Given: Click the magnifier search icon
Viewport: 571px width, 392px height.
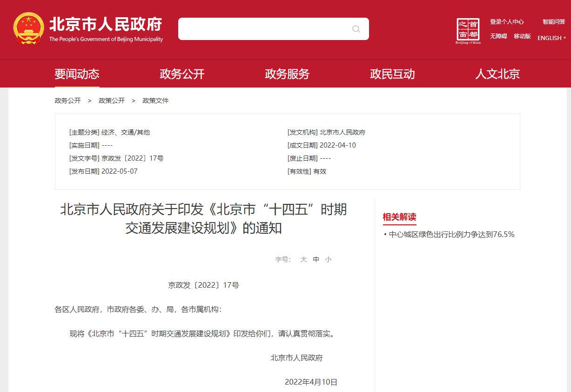Looking at the screenshot, I should point(356,29).
